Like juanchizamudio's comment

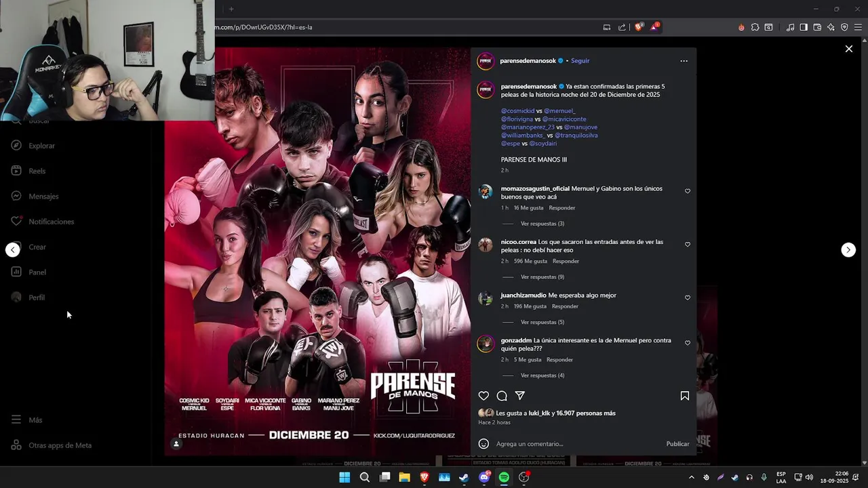688,298
